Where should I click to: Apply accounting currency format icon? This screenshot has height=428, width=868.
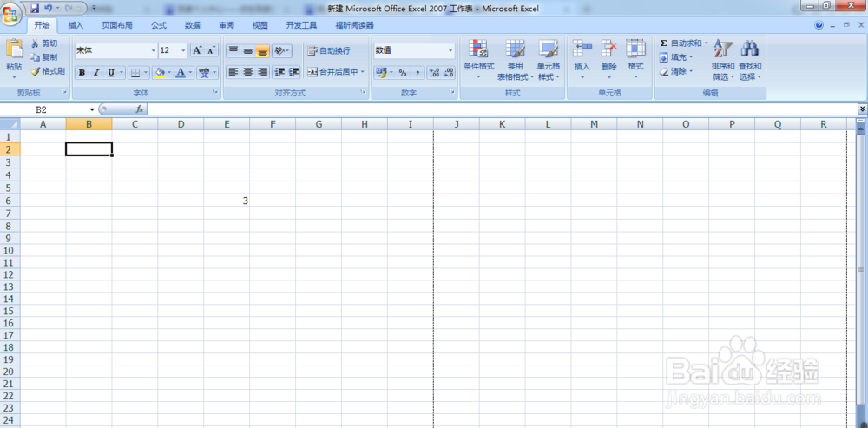381,73
